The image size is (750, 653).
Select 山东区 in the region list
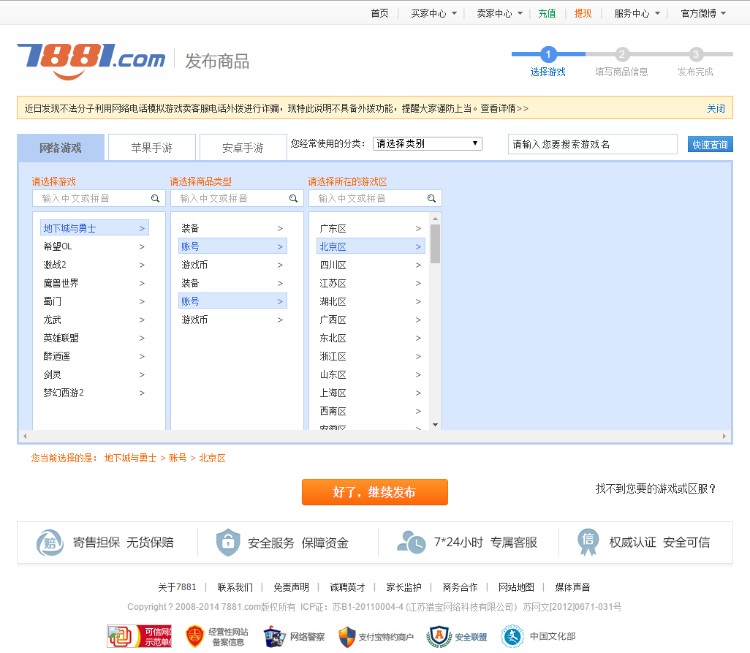(371, 375)
